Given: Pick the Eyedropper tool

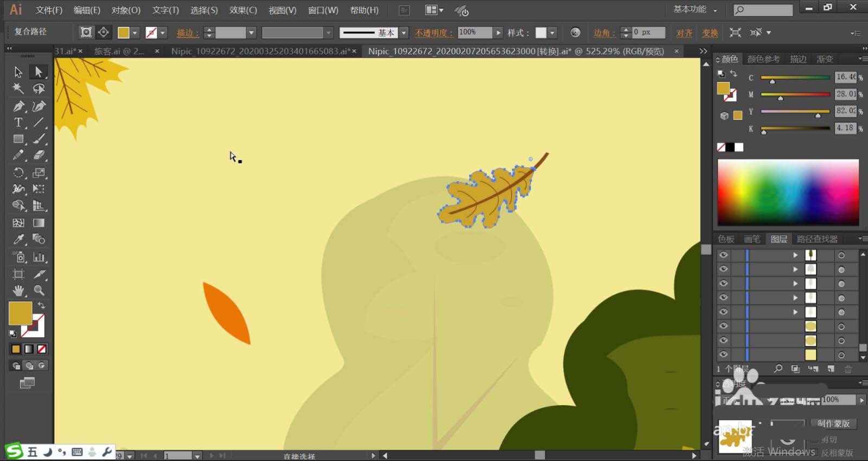Looking at the screenshot, I should coord(18,239).
